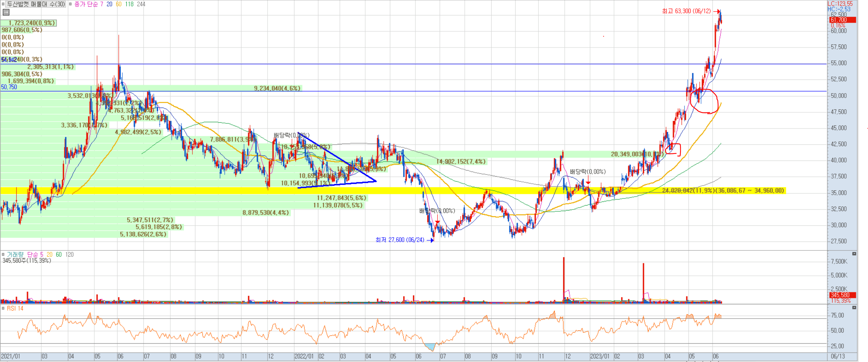Click the 345,580주(115.39%) volume readout
Screen dimensions: 868x362
pyautogui.click(x=27, y=261)
